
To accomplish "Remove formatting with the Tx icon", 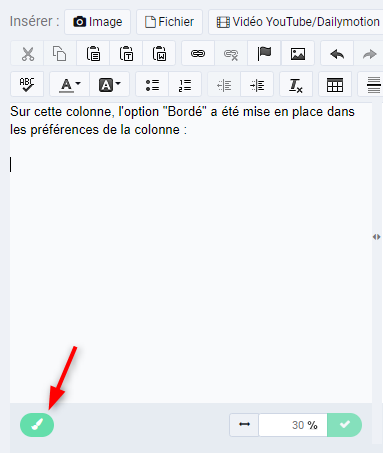I will coord(296,84).
